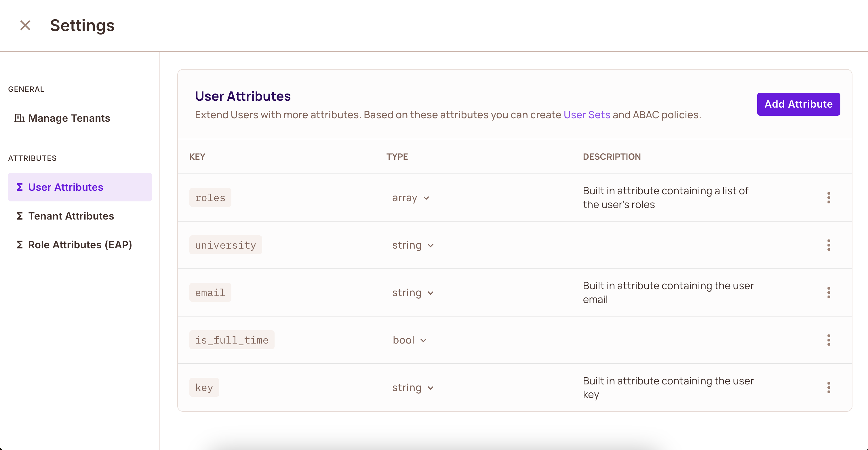Select the roles key chip
The image size is (868, 450).
(x=210, y=198)
